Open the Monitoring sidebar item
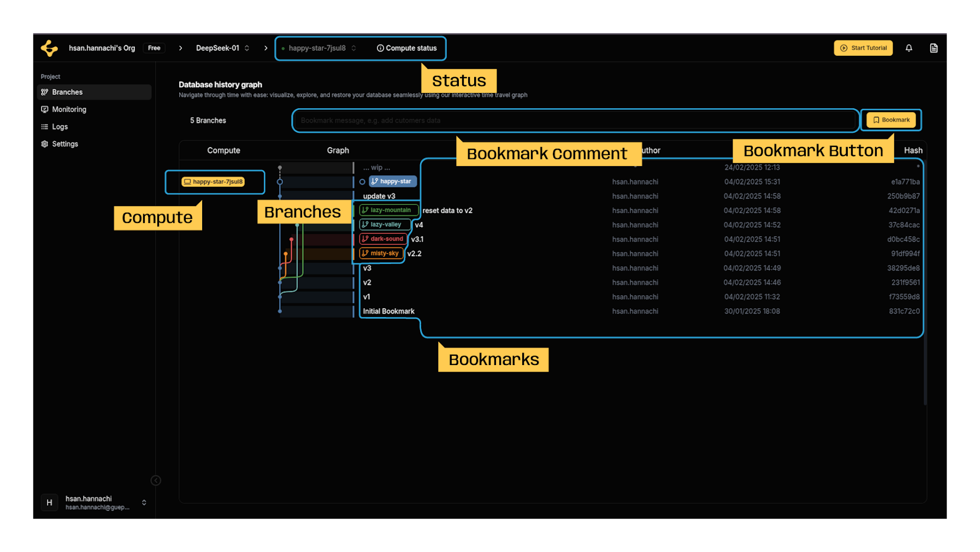This screenshot has width=980, height=552. point(94,109)
